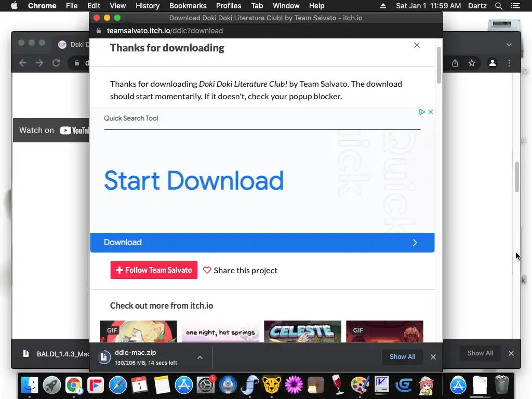Close the Quick Search Tool ad
The image size is (532, 399).
[431, 112]
